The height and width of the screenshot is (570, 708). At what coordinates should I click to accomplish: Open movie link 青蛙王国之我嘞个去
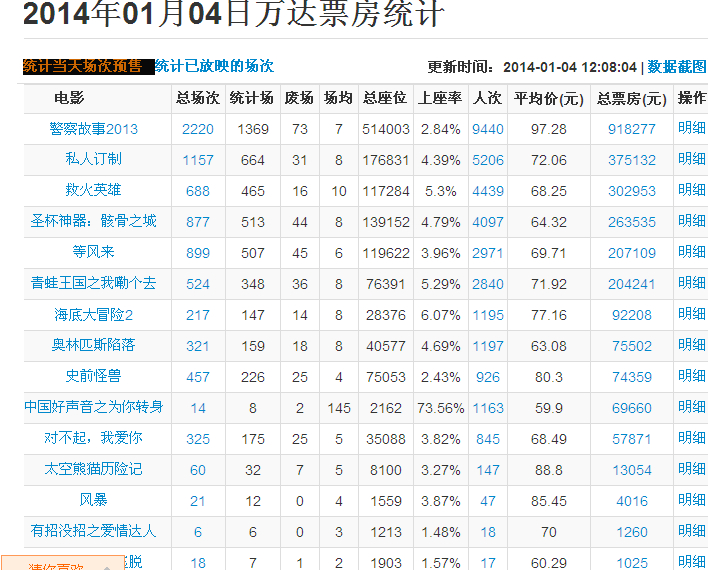(93, 283)
